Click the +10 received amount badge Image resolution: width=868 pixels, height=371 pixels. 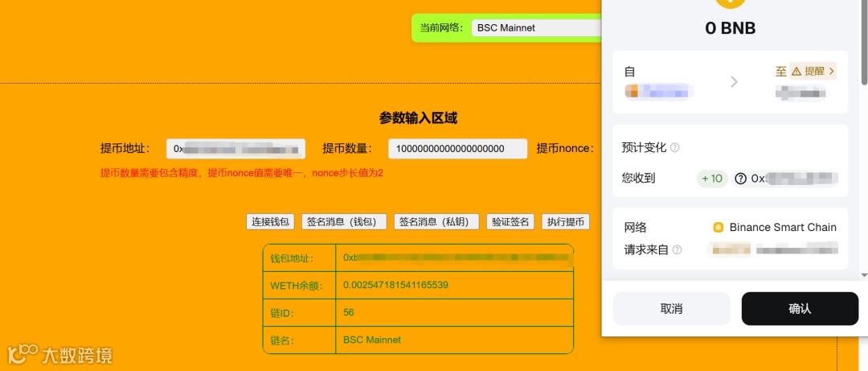click(712, 179)
